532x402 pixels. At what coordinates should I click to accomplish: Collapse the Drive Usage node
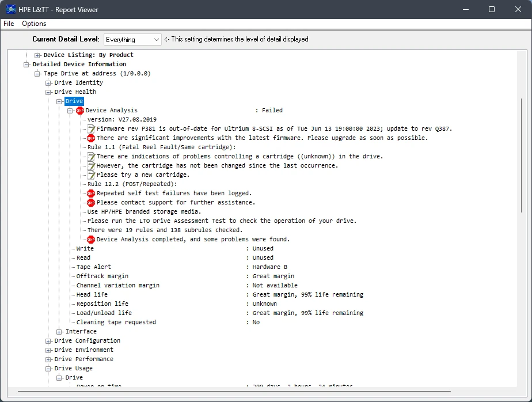point(48,369)
